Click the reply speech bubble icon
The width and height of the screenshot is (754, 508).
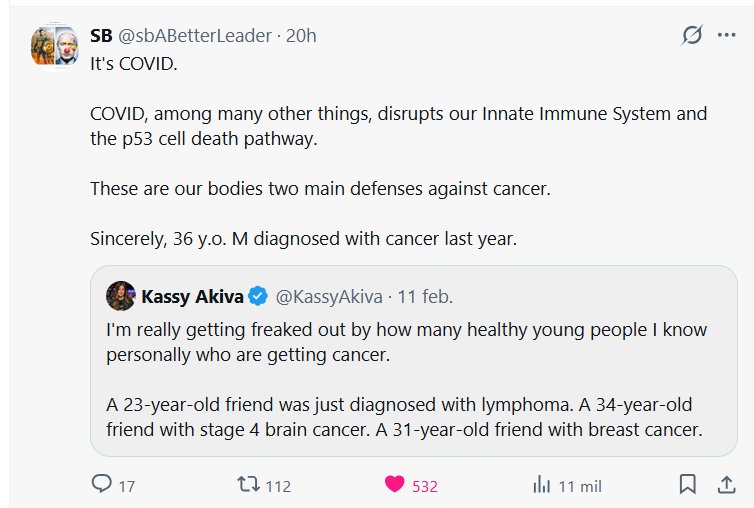click(101, 485)
